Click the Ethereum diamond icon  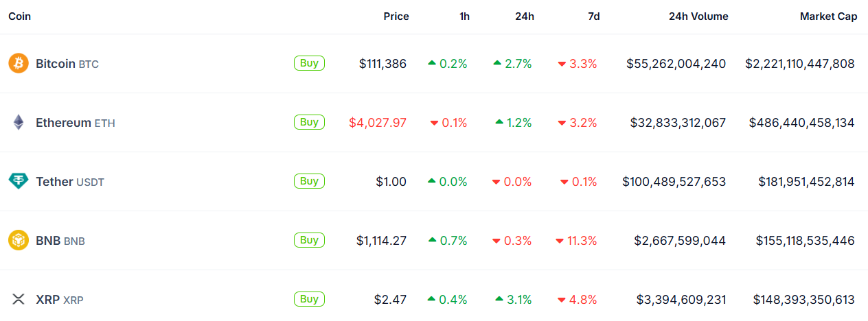point(19,123)
